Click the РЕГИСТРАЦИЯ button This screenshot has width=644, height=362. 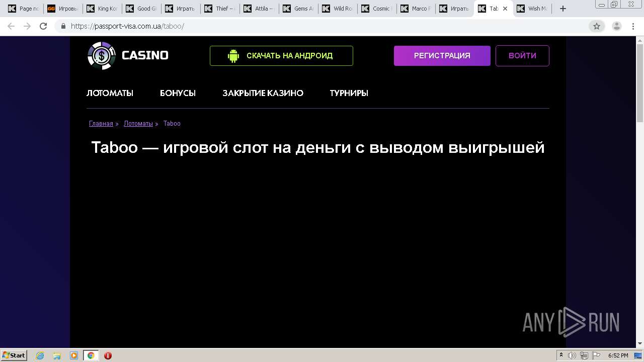pyautogui.click(x=442, y=56)
